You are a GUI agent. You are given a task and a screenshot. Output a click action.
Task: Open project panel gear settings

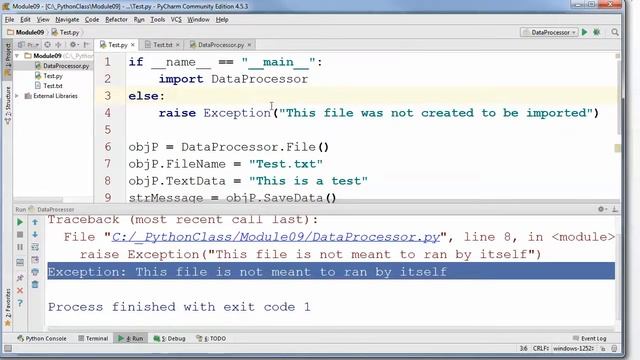tap(74, 45)
